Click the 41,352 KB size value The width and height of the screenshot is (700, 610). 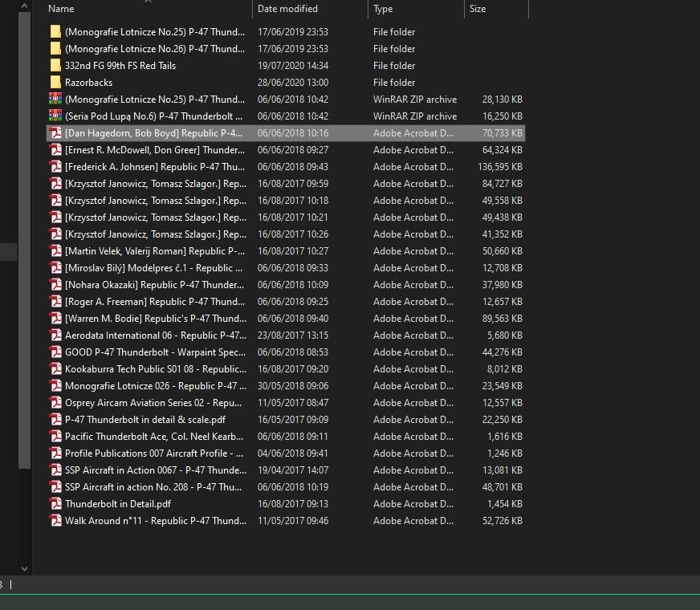coord(503,234)
